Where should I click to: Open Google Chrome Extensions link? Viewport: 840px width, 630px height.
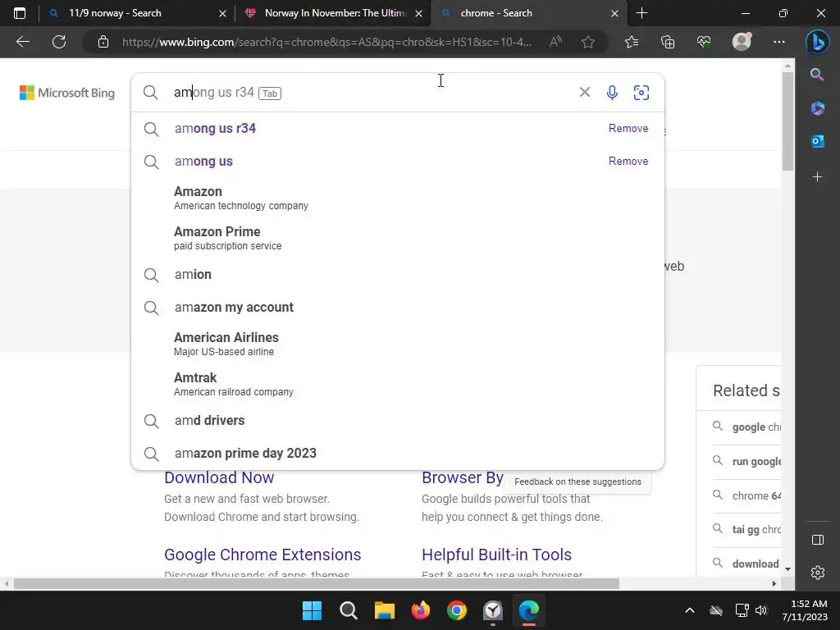coord(262,555)
